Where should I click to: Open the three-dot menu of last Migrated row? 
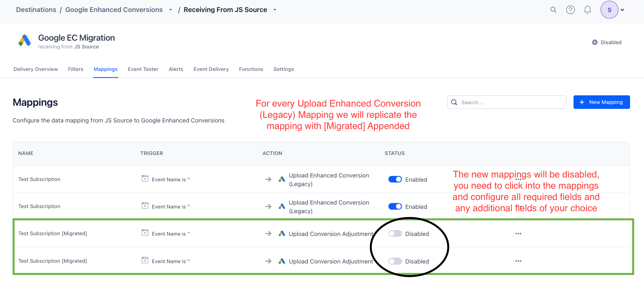point(518,261)
